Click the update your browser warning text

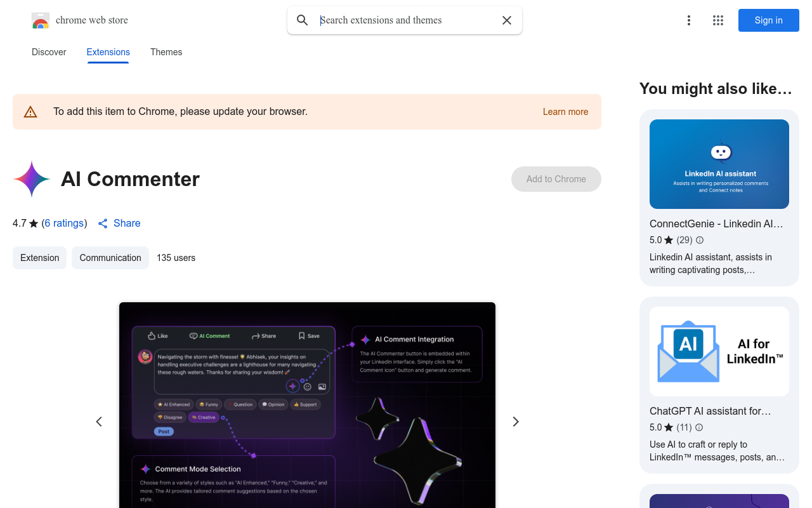tap(180, 112)
